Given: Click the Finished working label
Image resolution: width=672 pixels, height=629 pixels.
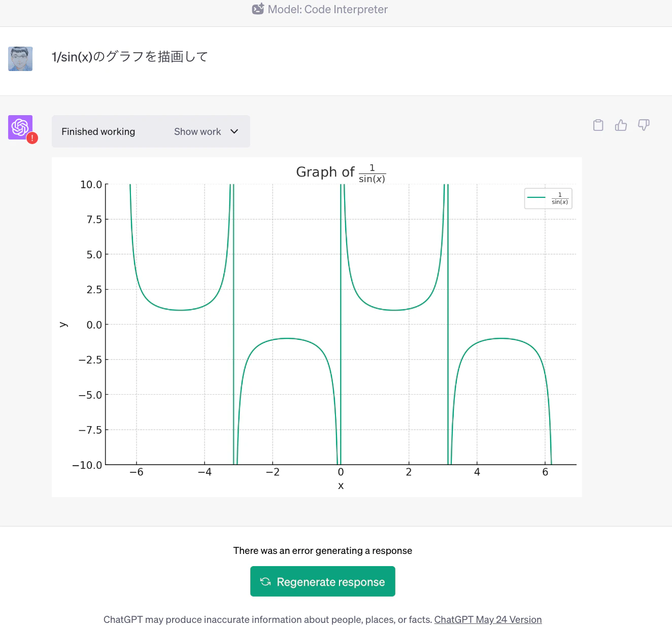Looking at the screenshot, I should (x=98, y=131).
